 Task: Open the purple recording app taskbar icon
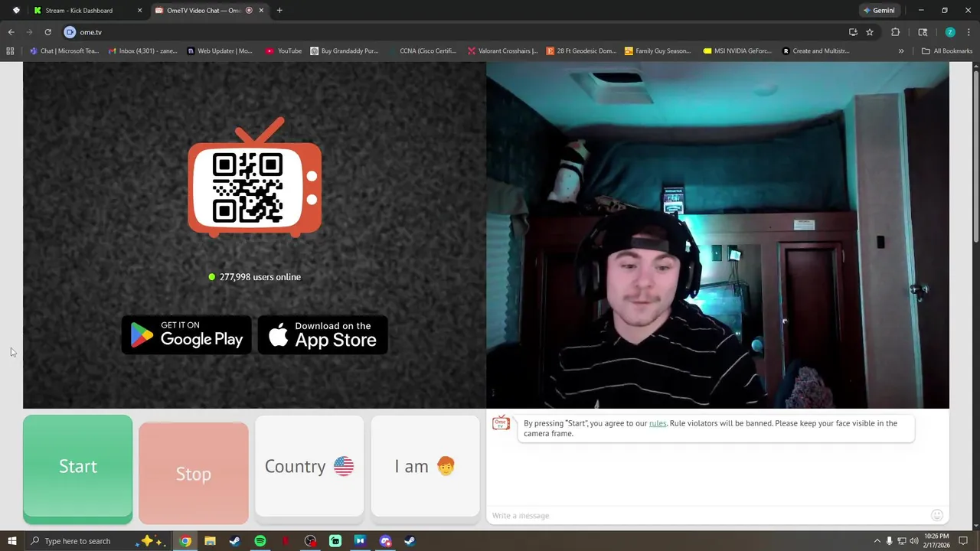[x=385, y=541]
